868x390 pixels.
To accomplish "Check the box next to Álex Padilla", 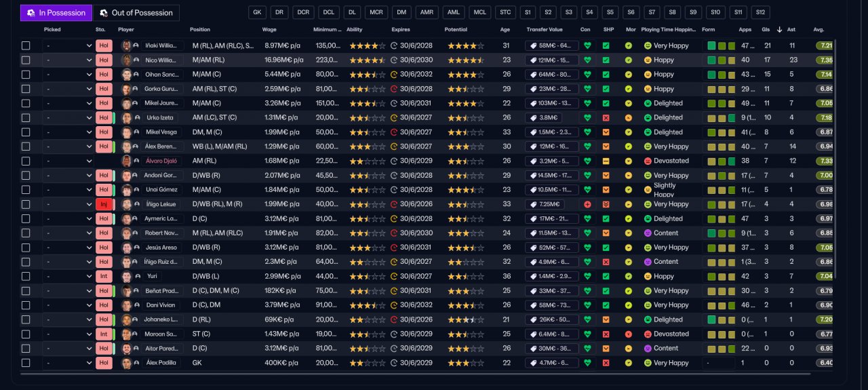I will 26,363.
